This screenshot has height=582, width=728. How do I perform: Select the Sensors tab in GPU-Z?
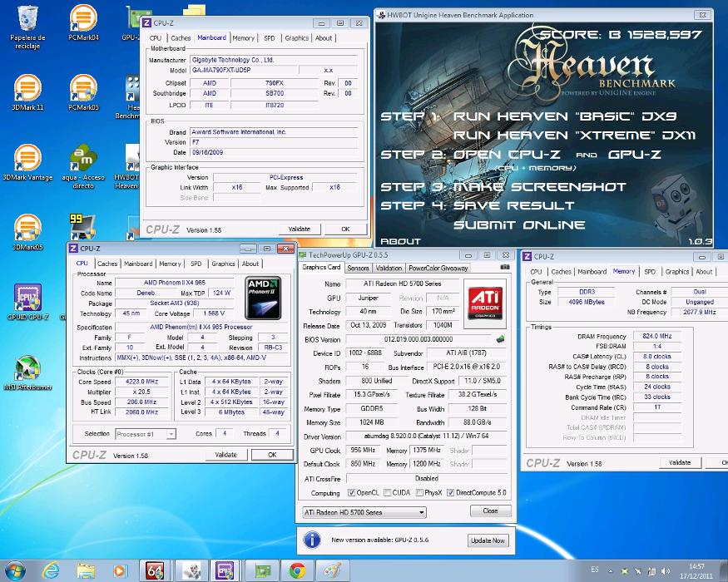358,268
